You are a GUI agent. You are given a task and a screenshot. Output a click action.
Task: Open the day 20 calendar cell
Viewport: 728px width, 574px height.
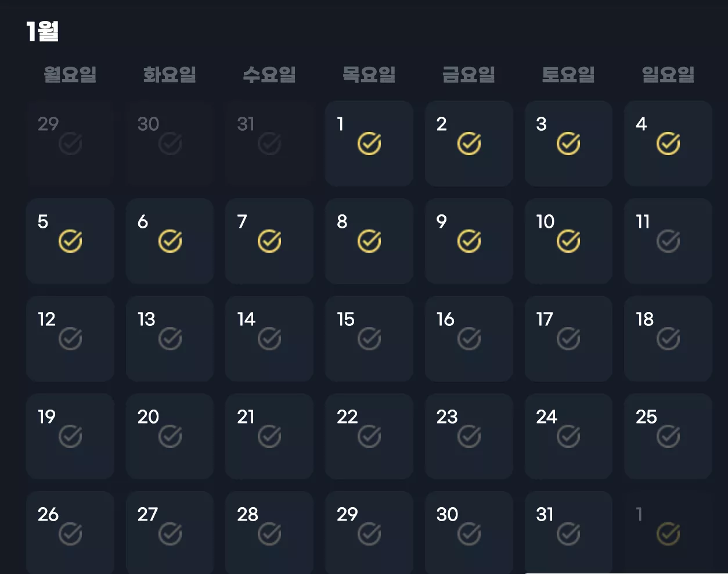(x=170, y=436)
